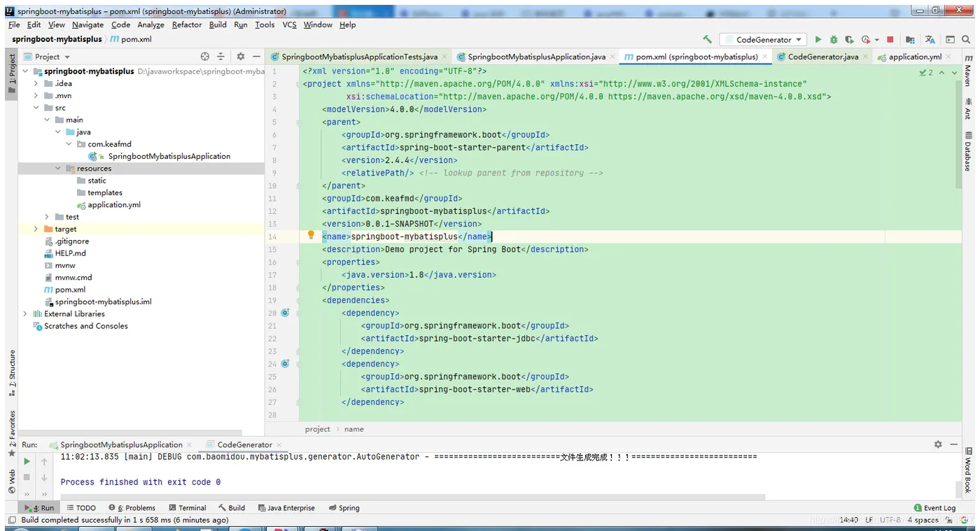Rerun with green play icon in Run panel
The width and height of the screenshot is (980, 531).
pos(27,462)
